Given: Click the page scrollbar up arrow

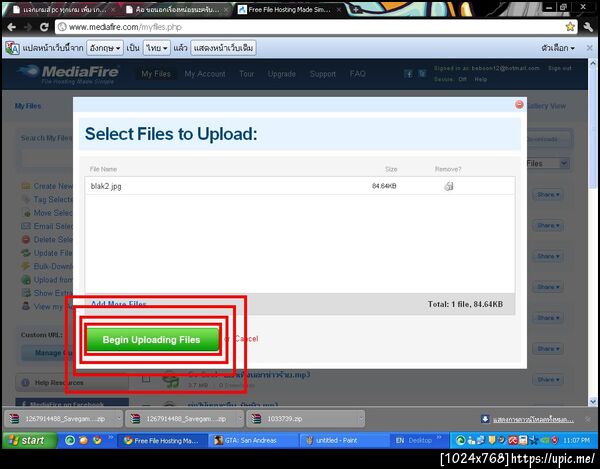Looking at the screenshot, I should [593, 63].
